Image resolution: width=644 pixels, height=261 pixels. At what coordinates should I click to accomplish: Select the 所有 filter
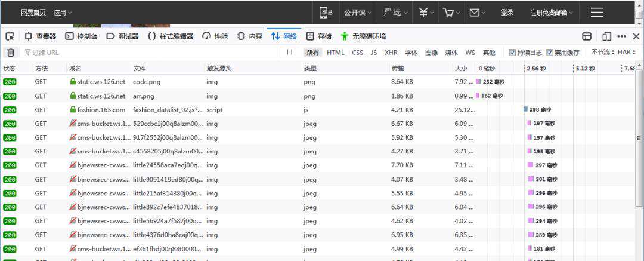[312, 53]
